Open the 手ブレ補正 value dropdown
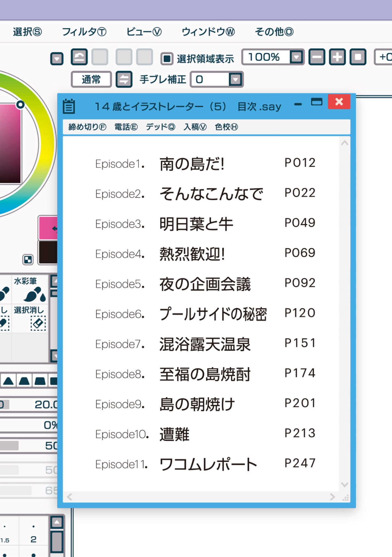The height and width of the screenshot is (557, 392). [x=235, y=80]
